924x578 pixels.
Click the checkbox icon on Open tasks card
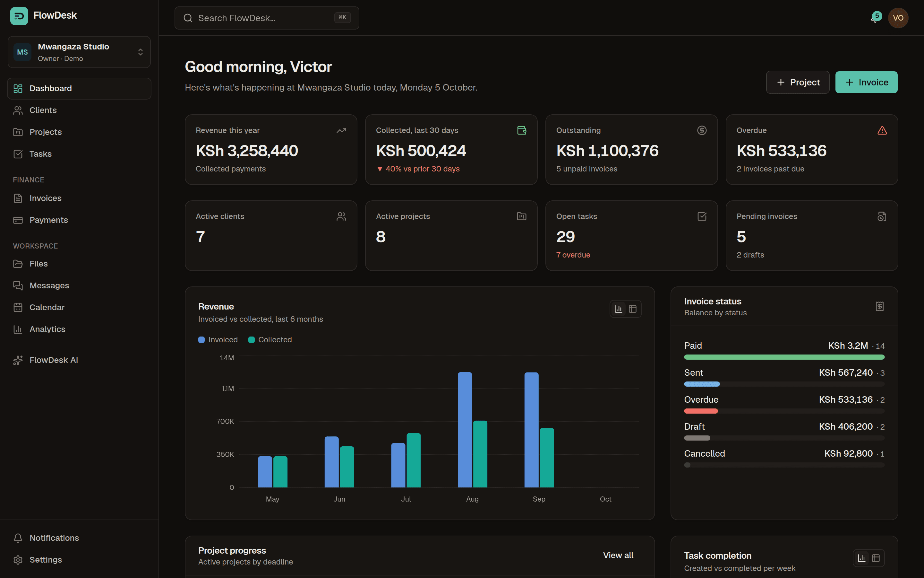(702, 216)
